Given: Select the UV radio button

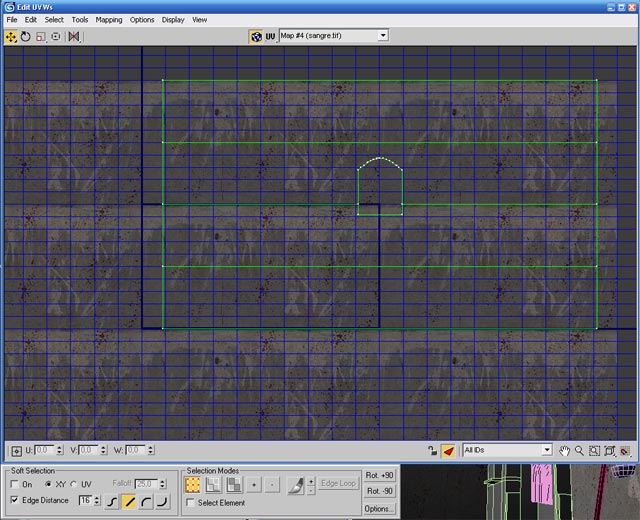Looking at the screenshot, I should [74, 484].
